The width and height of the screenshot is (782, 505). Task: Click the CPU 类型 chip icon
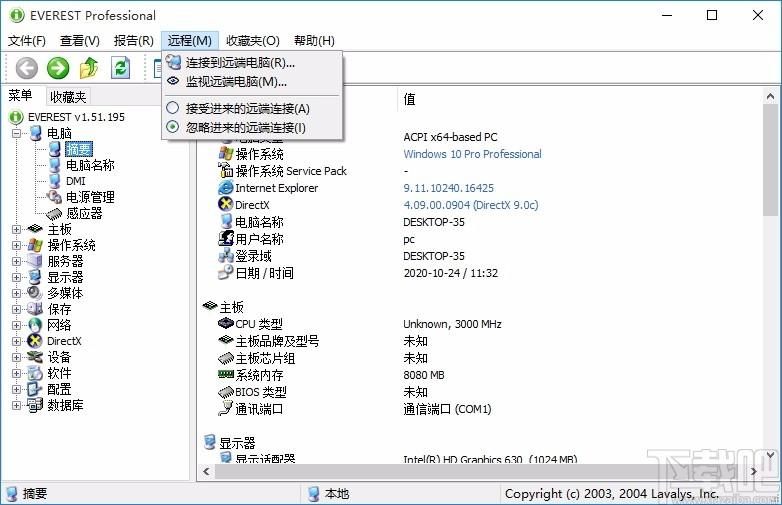pyautogui.click(x=226, y=324)
